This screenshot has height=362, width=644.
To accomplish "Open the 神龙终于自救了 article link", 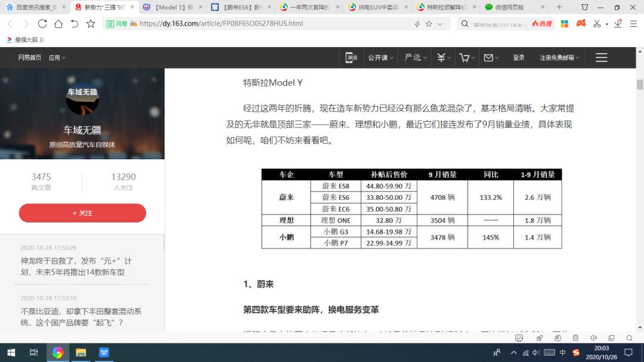I will coord(76,267).
